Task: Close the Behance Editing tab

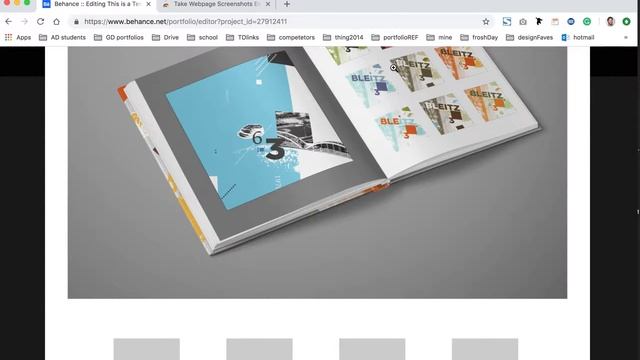Action: pos(149,4)
